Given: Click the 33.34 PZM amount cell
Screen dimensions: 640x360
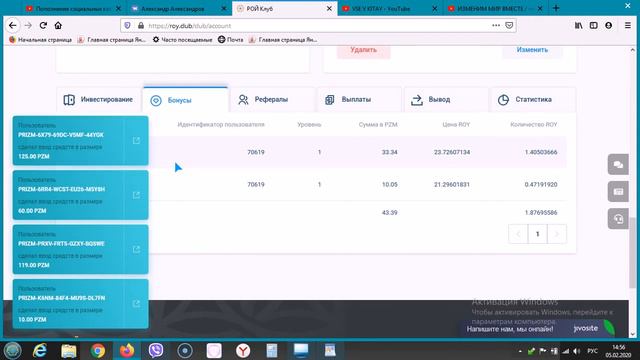Looking at the screenshot, I should pos(389,152).
